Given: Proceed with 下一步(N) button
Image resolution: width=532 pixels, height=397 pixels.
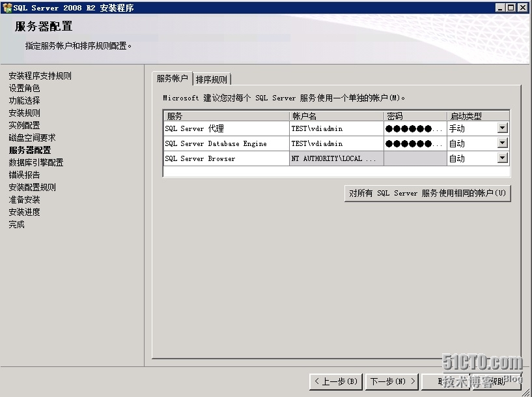Looking at the screenshot, I should tap(392, 382).
